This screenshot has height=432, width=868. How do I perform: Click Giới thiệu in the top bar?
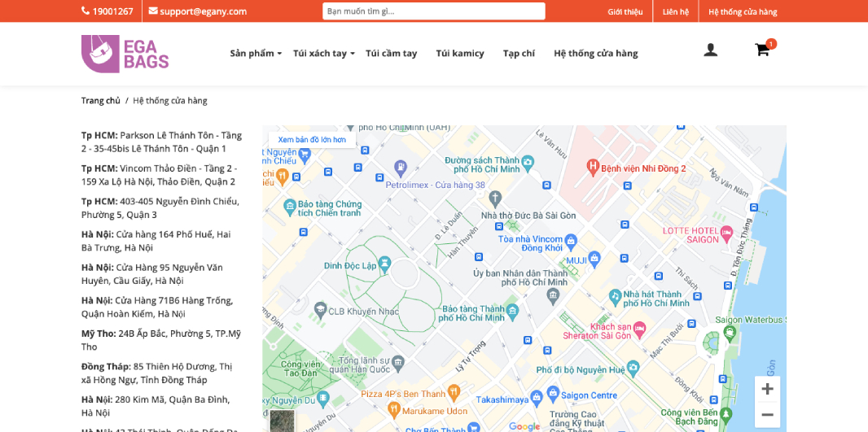tap(625, 11)
